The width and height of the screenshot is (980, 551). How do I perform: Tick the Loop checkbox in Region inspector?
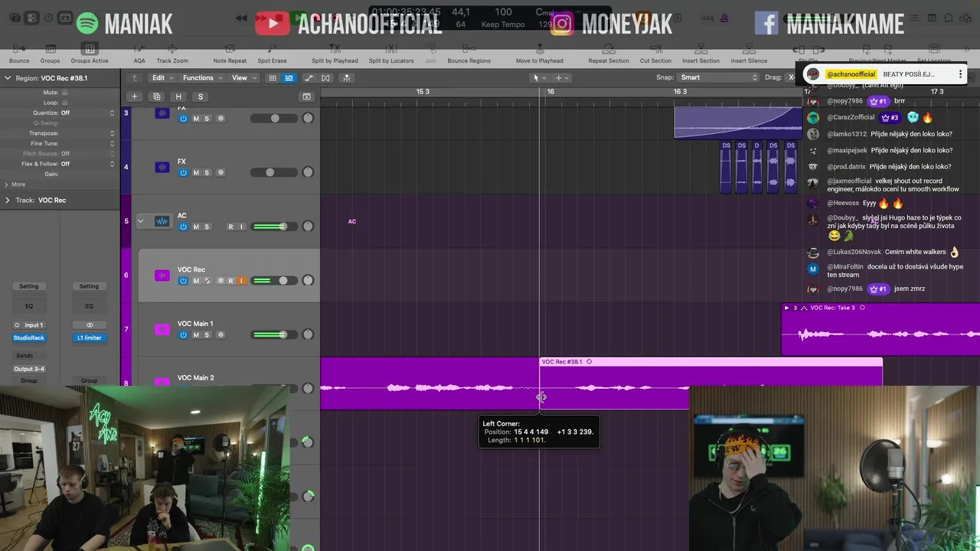(x=64, y=103)
